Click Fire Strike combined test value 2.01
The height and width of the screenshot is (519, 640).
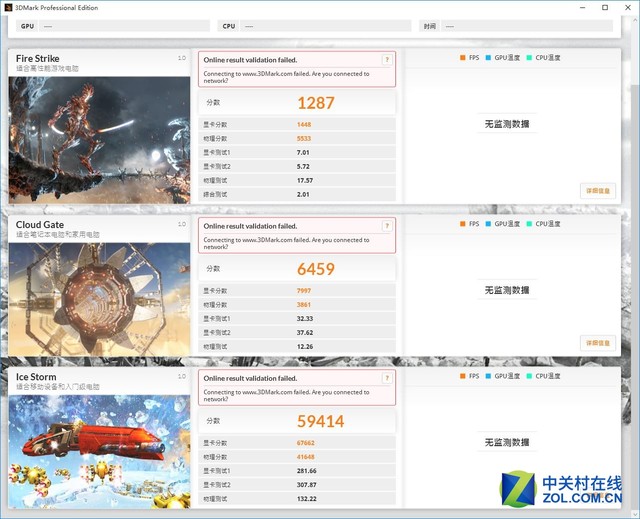(303, 194)
